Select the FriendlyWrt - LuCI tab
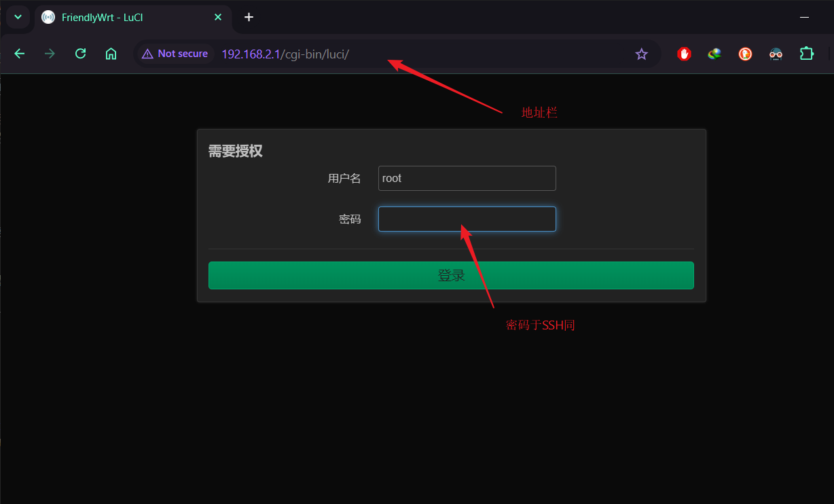The height and width of the screenshot is (504, 834). click(x=132, y=18)
